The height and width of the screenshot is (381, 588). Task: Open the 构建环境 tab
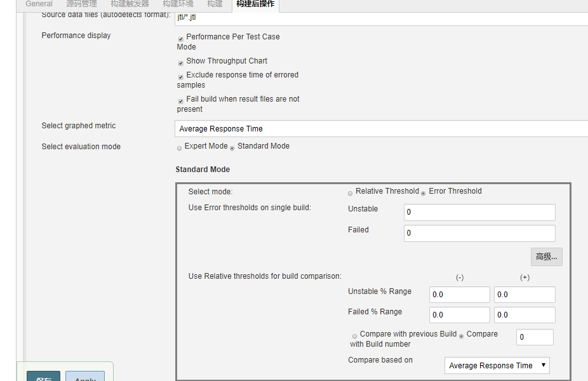point(177,4)
